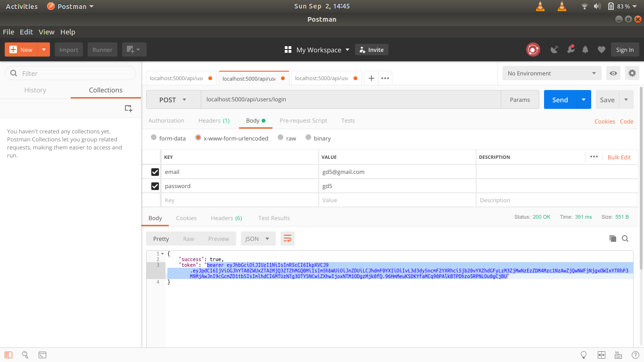The width and height of the screenshot is (644, 362).
Task: Open environment quick look eye icon
Action: tap(613, 74)
